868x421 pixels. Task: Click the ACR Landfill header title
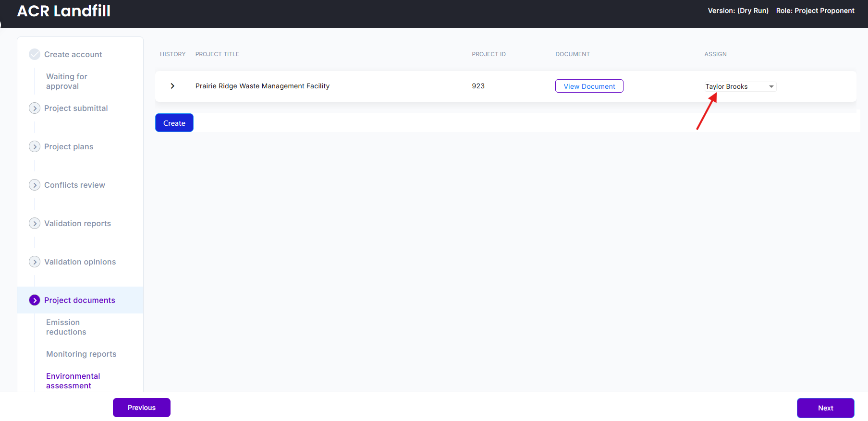tap(64, 11)
